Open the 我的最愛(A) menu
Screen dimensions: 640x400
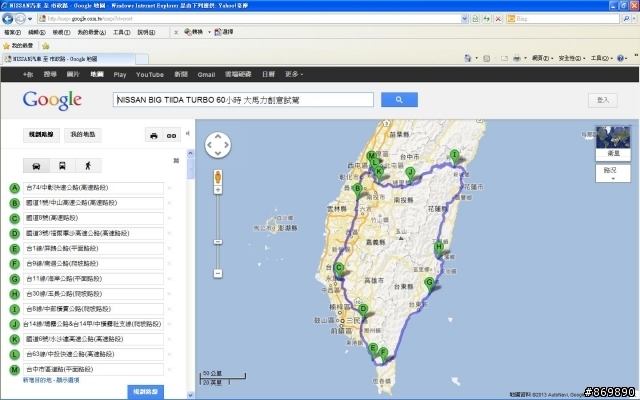click(91, 32)
